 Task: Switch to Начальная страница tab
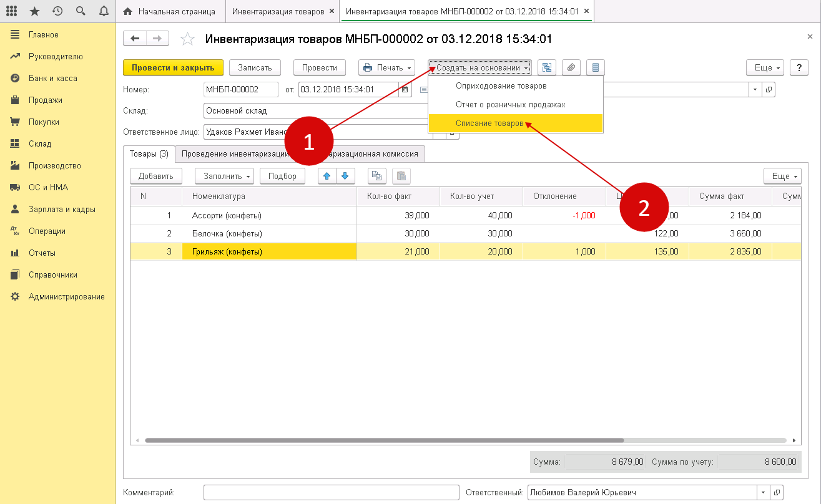[x=170, y=11]
